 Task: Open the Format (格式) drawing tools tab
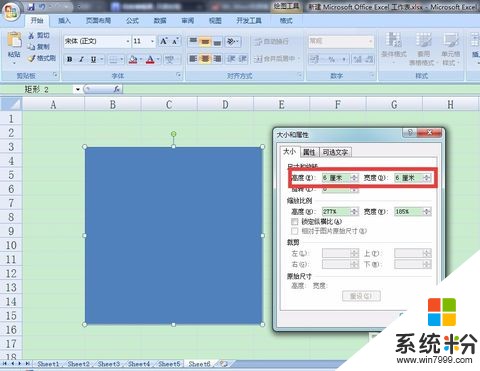[x=286, y=21]
